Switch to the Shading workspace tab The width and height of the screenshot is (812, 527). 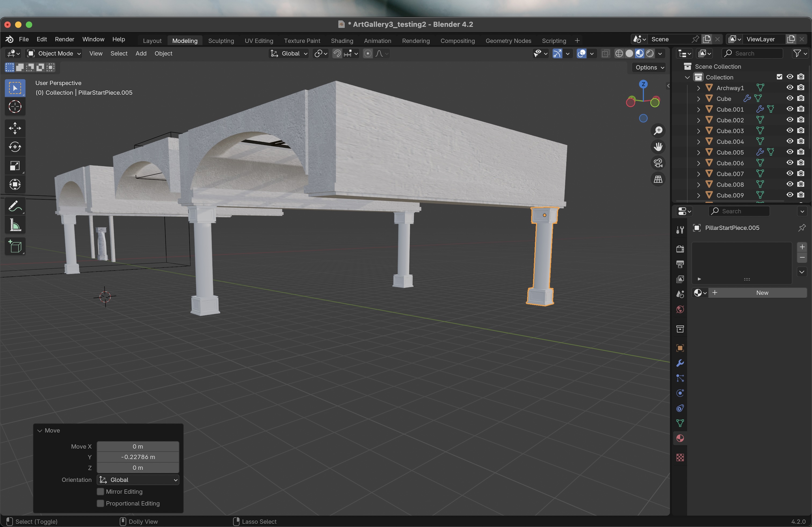pos(342,41)
